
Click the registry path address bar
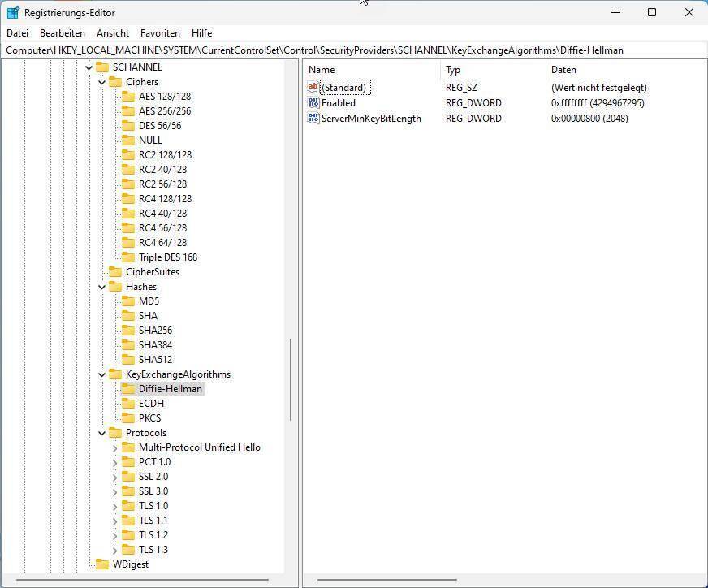(354, 50)
